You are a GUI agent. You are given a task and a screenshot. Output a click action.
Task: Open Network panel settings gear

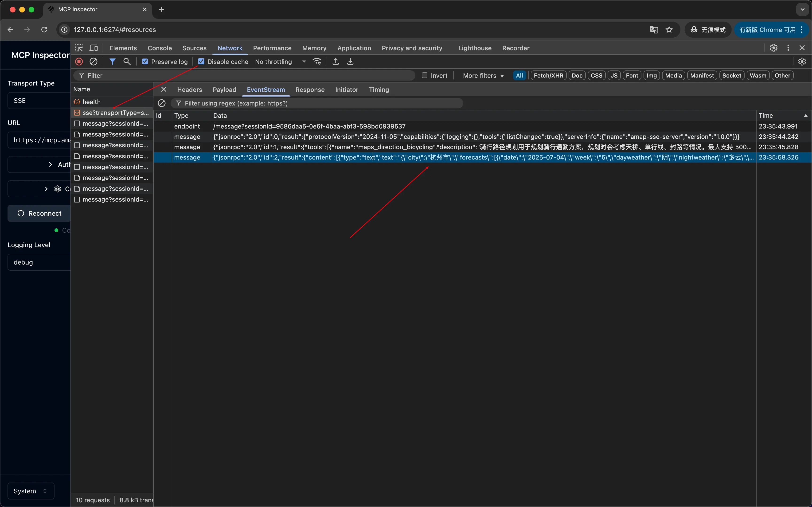click(x=802, y=62)
